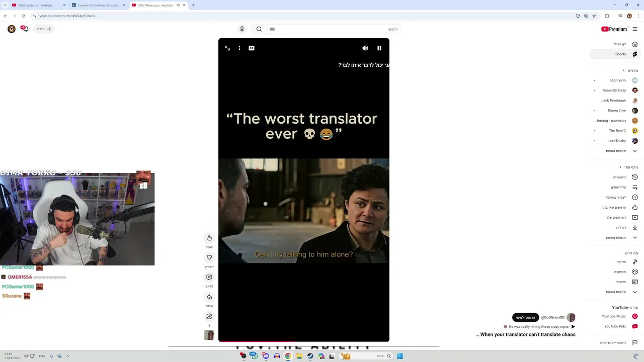The height and width of the screenshot is (362, 644).
Task: Dislike the Short
Action: pyautogui.click(x=209, y=257)
